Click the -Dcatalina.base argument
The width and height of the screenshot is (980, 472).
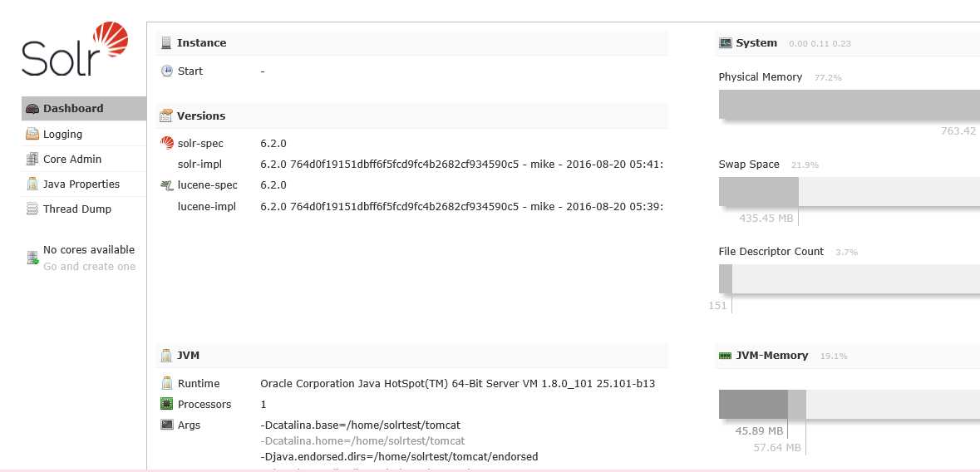point(360,425)
